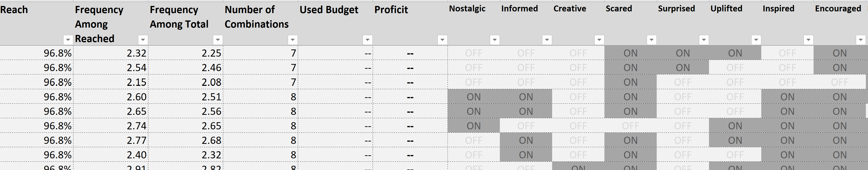This screenshot has height=170, width=868.
Task: Open the Scared column filter arrow
Action: pyautogui.click(x=651, y=40)
